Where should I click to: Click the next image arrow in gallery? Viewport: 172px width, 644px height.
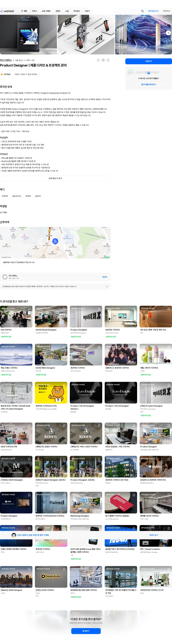(168, 33)
